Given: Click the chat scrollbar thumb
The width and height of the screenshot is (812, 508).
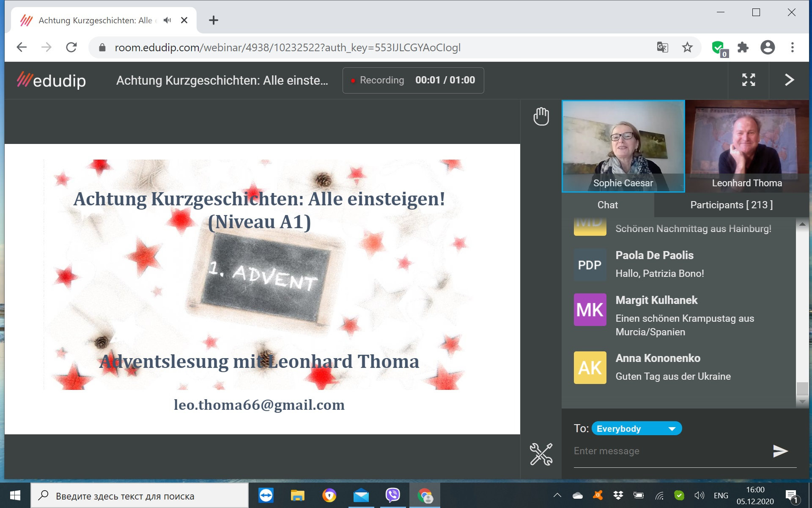Looking at the screenshot, I should [802, 389].
